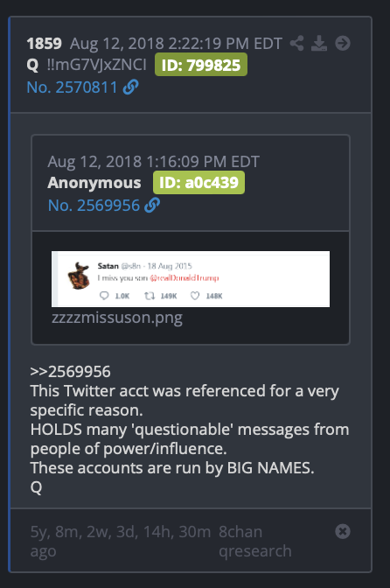Click chain link icon beside No. 2570811
Image resolution: width=390 pixels, height=588 pixels.
[131, 87]
